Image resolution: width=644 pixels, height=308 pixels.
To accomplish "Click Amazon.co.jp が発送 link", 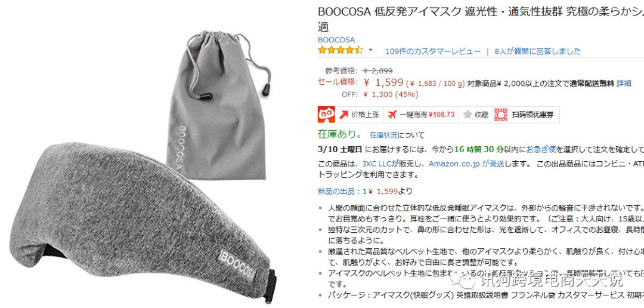I will tap(466, 164).
